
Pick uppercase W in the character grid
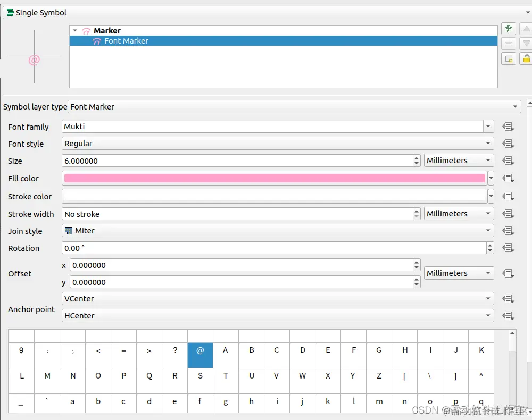(302, 381)
